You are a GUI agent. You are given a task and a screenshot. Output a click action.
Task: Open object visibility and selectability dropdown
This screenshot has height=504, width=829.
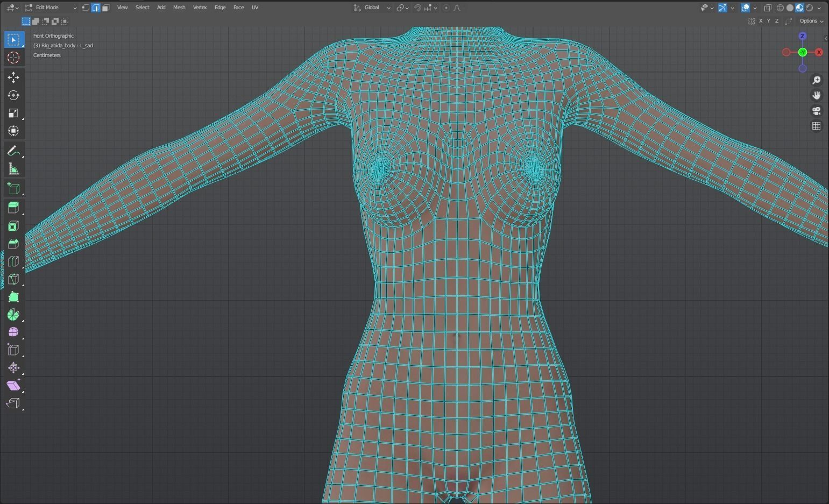click(707, 8)
